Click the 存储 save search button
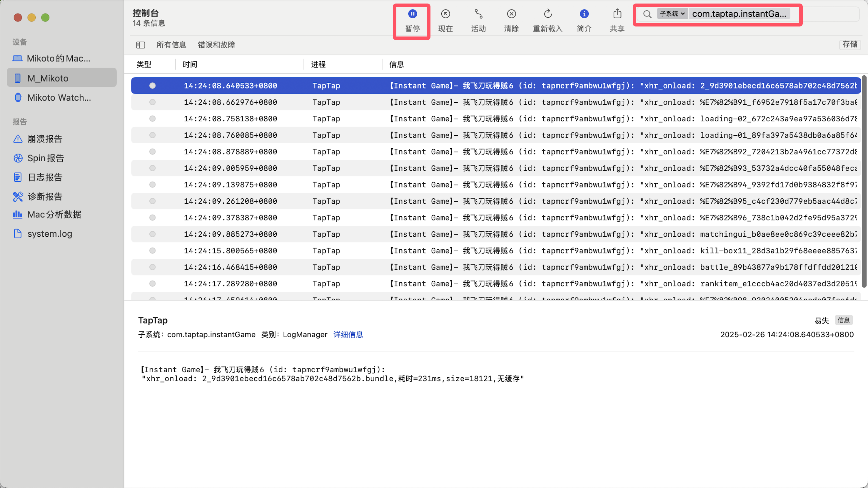 (850, 44)
